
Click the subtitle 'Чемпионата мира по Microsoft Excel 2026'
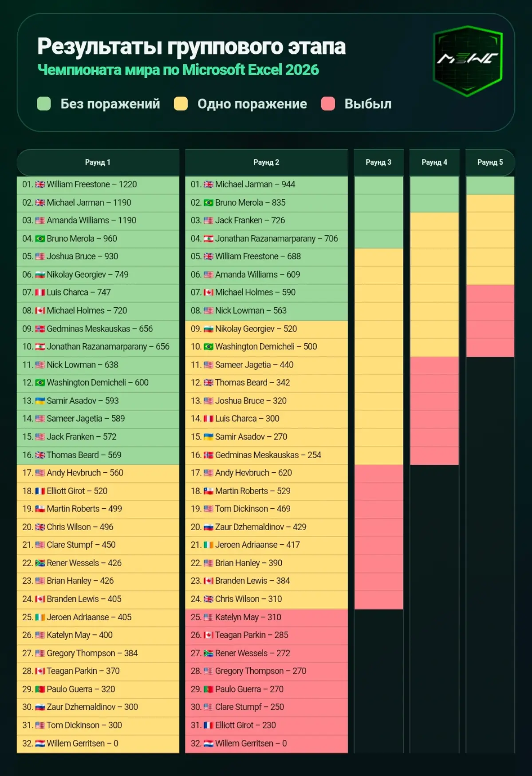[178, 70]
